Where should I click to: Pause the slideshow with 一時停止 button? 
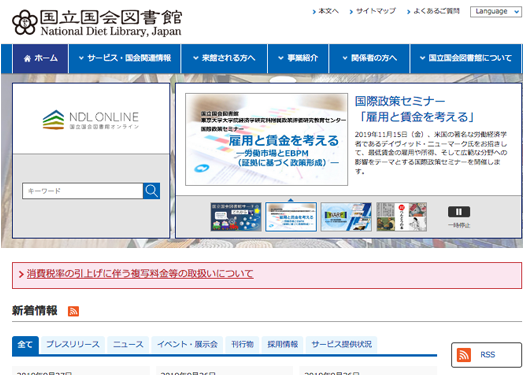pyautogui.click(x=459, y=216)
